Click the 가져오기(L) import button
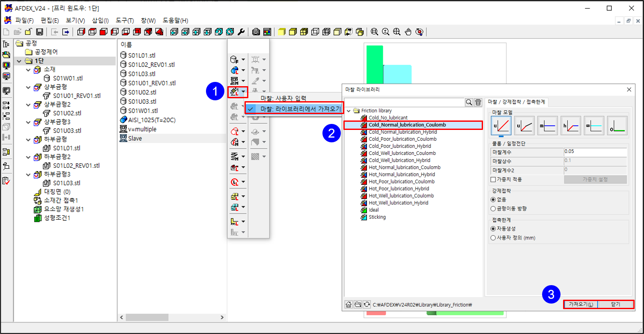644x334 pixels. point(581,304)
